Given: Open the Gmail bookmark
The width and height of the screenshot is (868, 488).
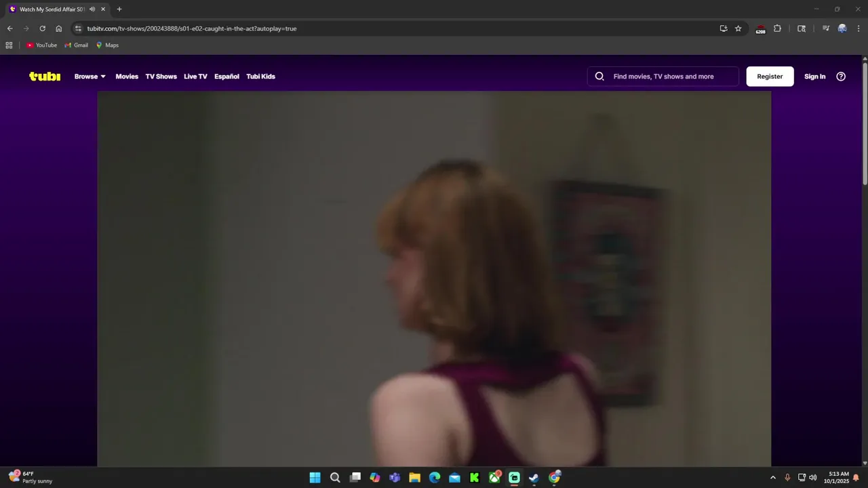Looking at the screenshot, I should click(76, 45).
